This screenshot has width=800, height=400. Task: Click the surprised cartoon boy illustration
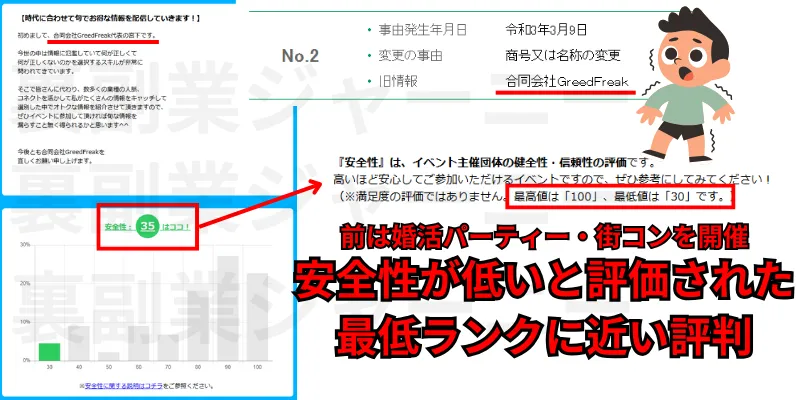point(686,84)
